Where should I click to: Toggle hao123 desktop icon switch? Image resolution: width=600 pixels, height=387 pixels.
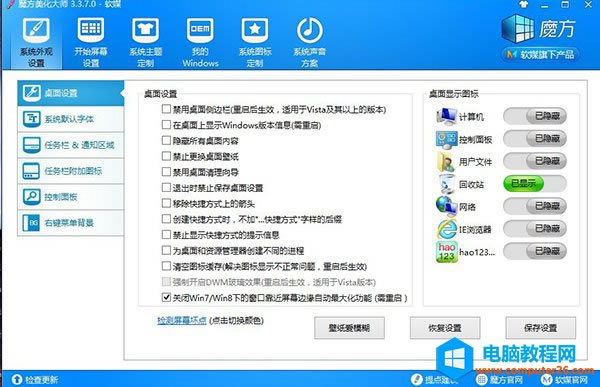(535, 251)
